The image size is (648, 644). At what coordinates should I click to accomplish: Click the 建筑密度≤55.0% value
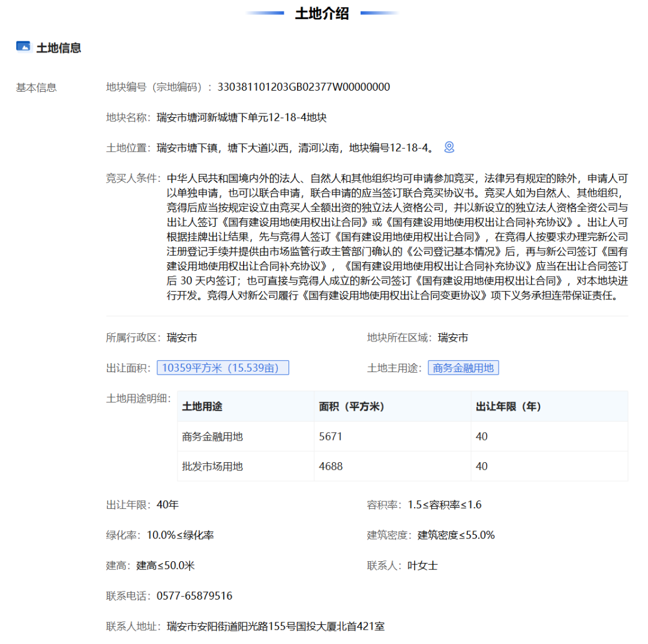tap(456, 535)
